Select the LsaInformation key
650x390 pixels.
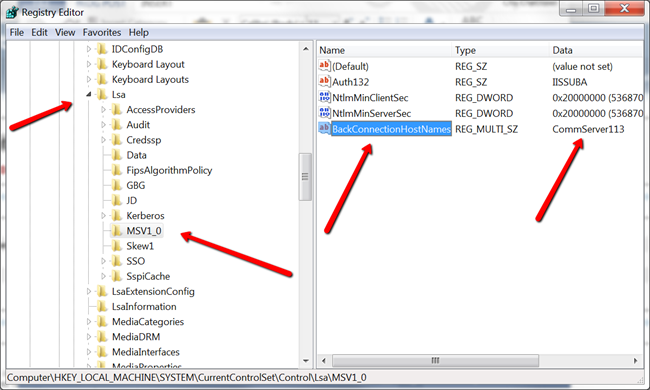(x=144, y=307)
